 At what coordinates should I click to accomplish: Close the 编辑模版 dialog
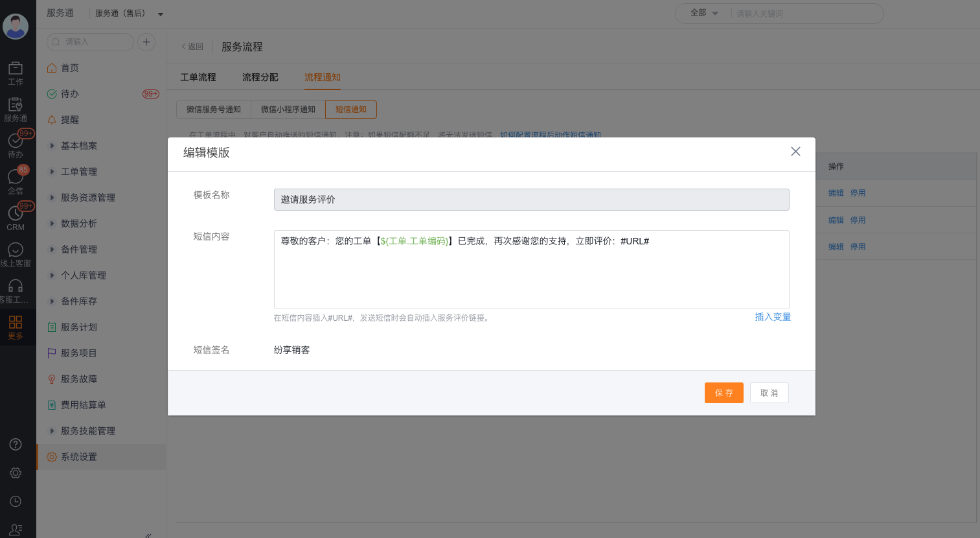[795, 152]
